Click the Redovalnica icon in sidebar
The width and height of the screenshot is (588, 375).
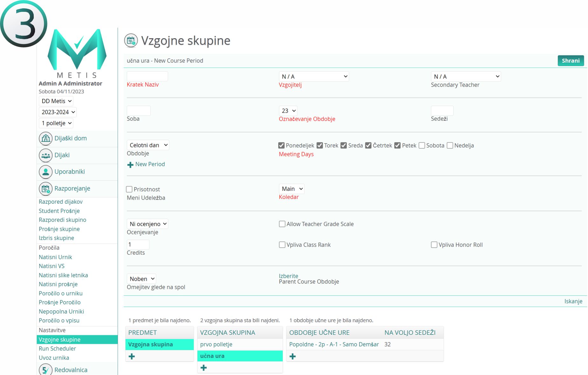coord(45,370)
